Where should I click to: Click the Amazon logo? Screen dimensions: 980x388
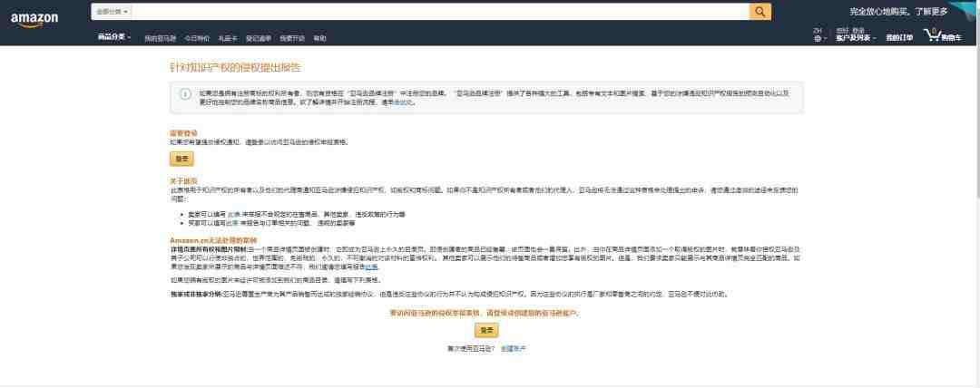(x=34, y=20)
